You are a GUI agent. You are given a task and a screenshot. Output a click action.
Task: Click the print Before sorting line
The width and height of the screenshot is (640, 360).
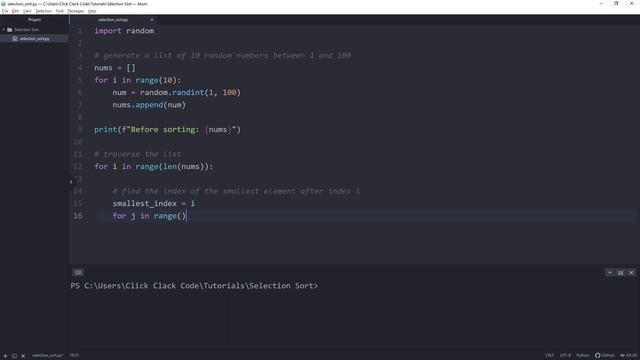[x=167, y=129]
